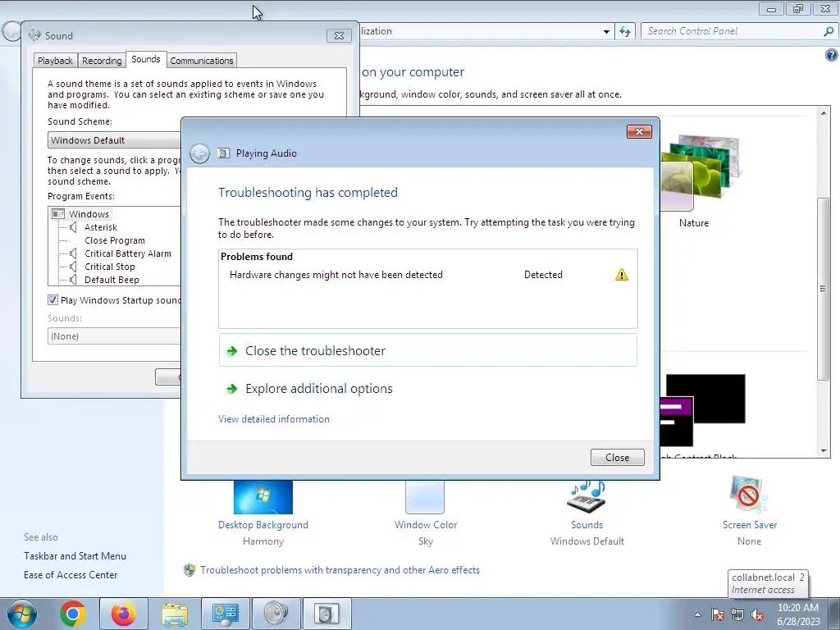
Task: Click the green arrow beside Explore additional options
Action: click(232, 389)
